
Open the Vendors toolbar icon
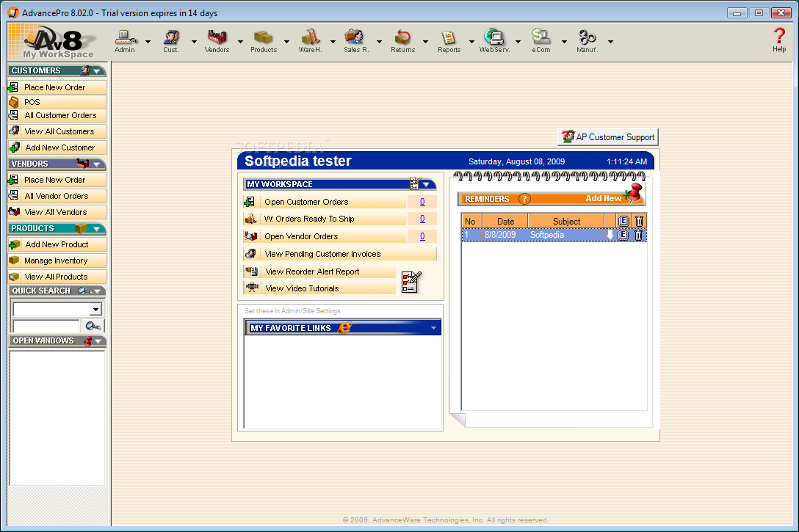(x=217, y=41)
